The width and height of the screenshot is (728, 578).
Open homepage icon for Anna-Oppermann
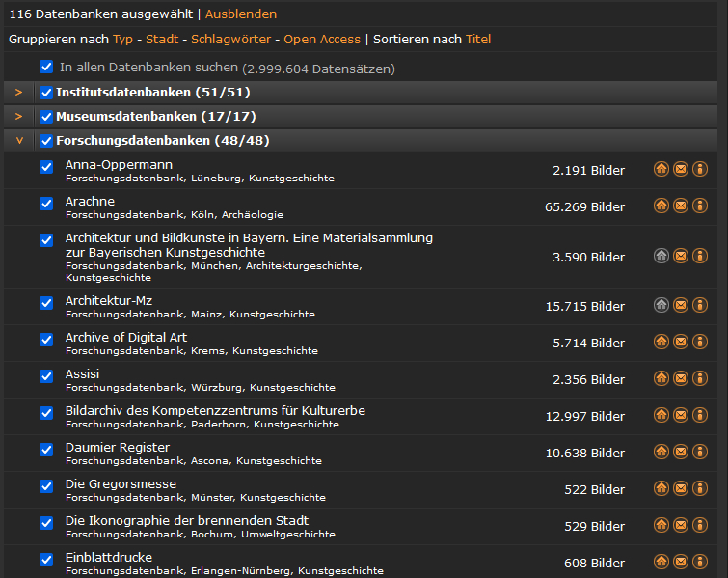[x=661, y=169]
